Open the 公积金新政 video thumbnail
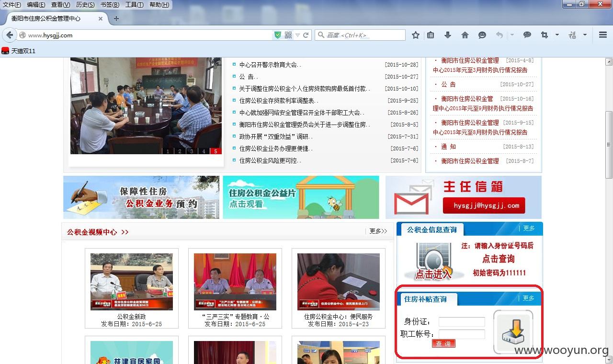Screen dimensions: 613x364 132,282
